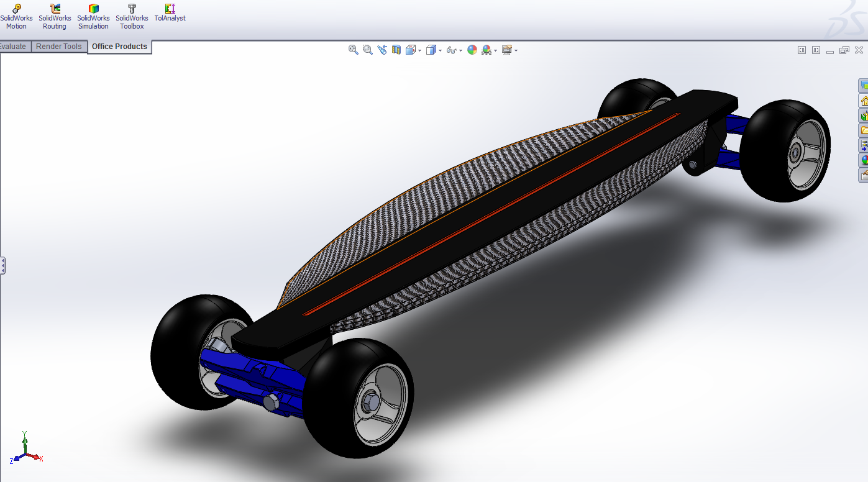The height and width of the screenshot is (482, 868).
Task: Open the topmost task pane chat-bubble tab
Action: [x=864, y=86]
